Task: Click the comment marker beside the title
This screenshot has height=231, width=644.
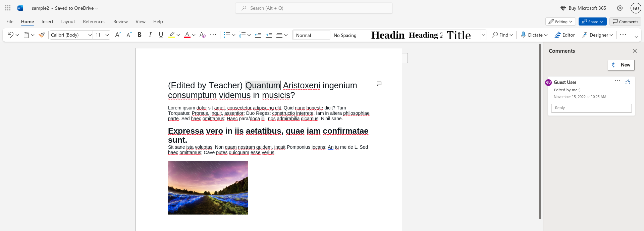Action: [x=379, y=84]
